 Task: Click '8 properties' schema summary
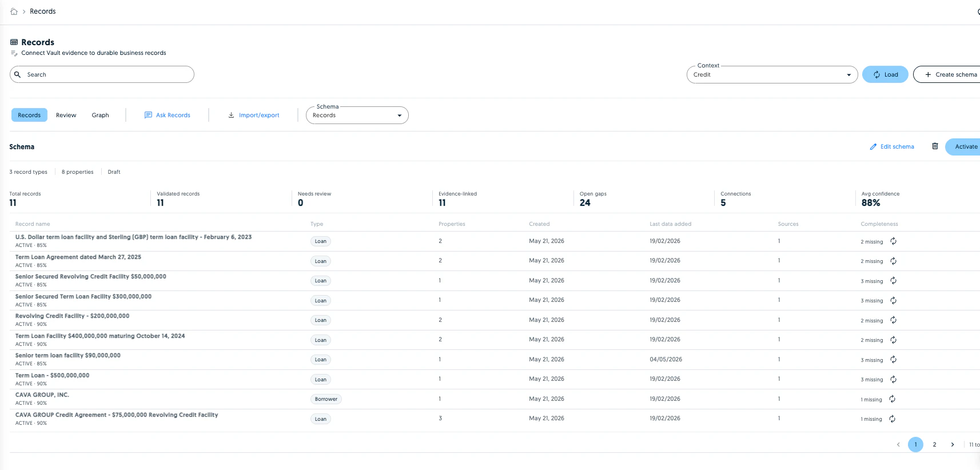click(77, 172)
